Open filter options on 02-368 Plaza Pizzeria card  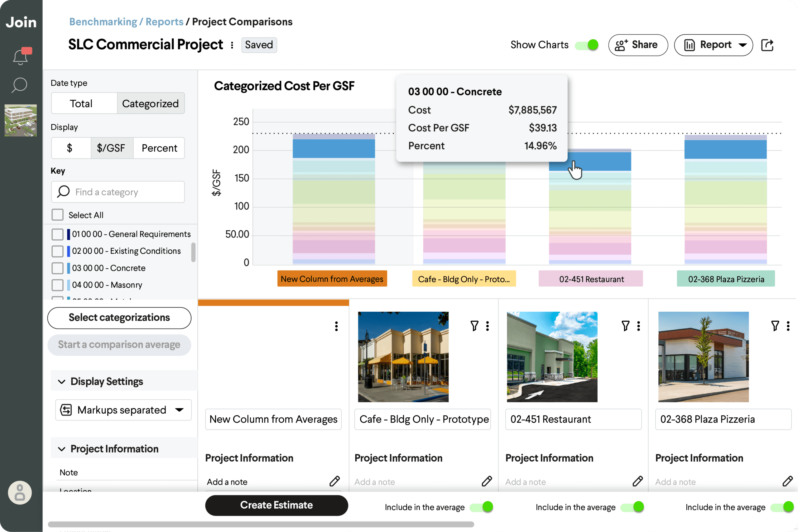pos(775,326)
